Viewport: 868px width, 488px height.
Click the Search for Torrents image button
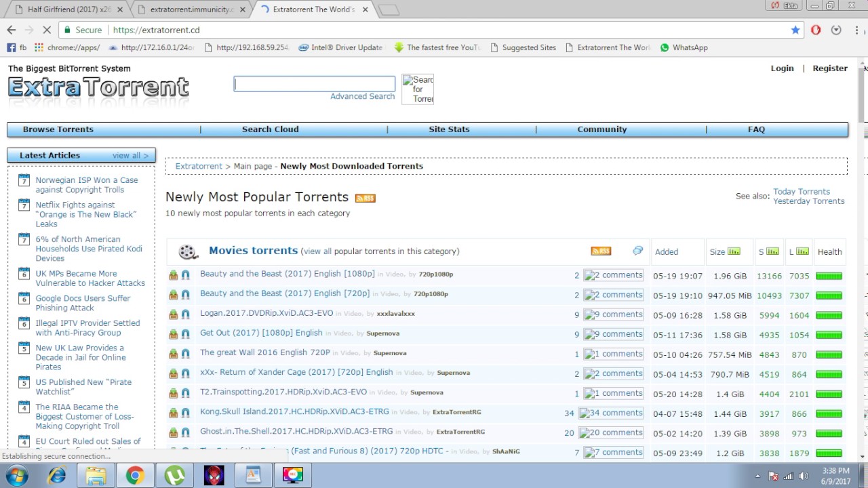click(418, 89)
